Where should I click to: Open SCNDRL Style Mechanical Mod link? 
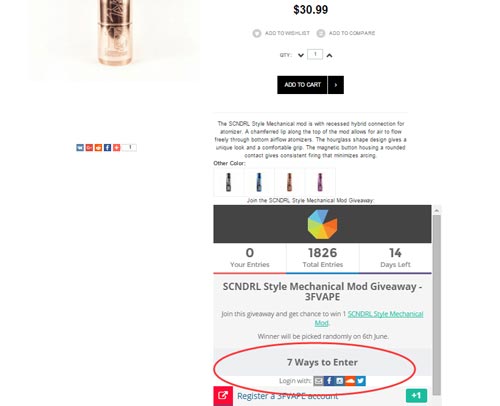369,318
